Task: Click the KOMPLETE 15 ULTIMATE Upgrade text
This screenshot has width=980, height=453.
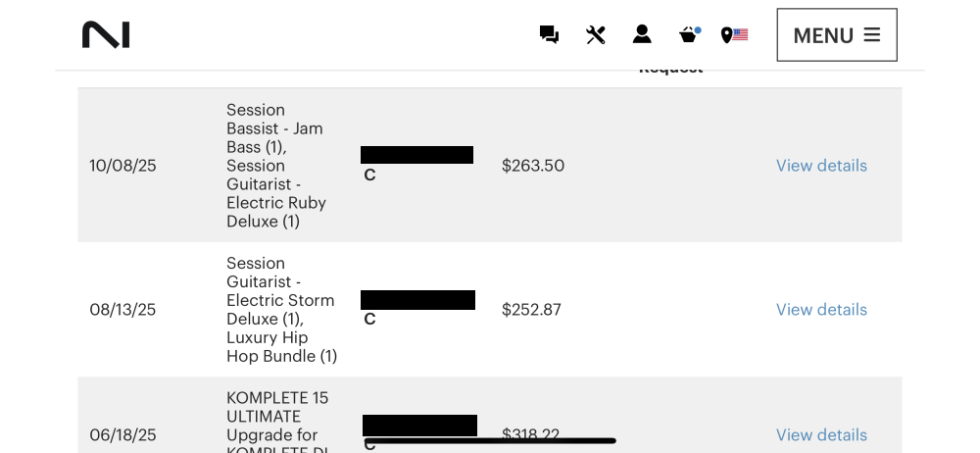Action: tap(277, 416)
